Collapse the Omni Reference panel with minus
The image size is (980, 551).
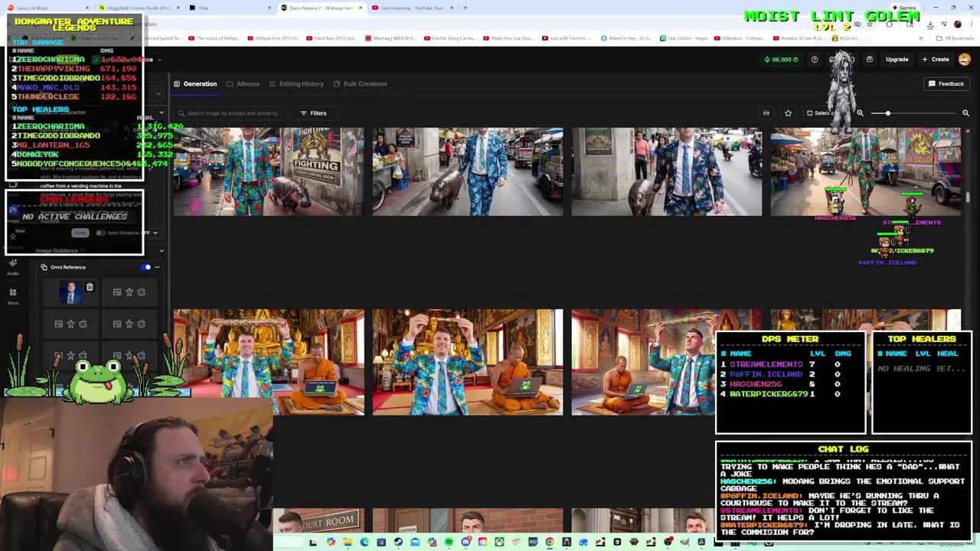point(157,267)
